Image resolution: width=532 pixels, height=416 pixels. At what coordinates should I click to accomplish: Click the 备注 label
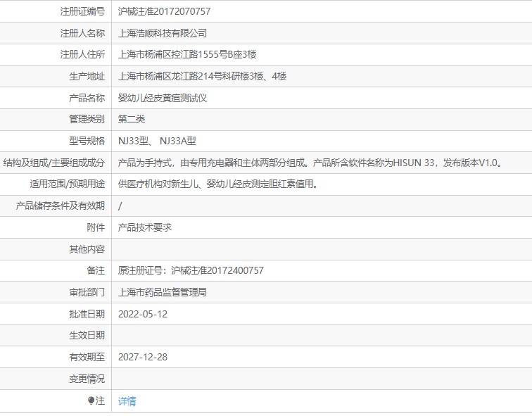pos(96,270)
